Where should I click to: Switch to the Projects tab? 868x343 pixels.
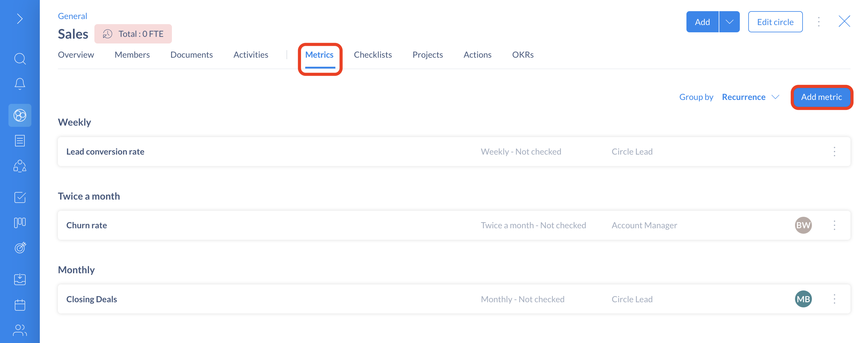[428, 55]
